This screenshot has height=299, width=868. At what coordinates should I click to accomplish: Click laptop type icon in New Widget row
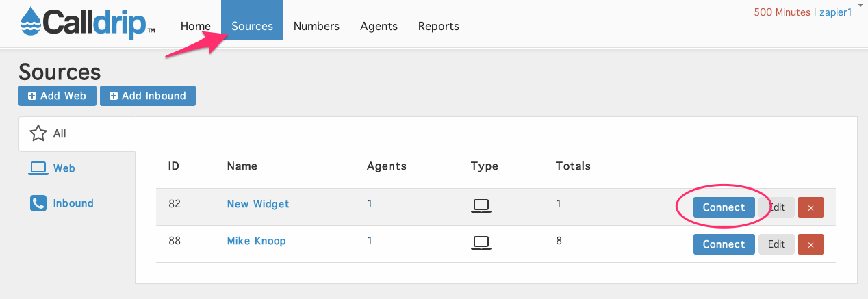coord(481,205)
